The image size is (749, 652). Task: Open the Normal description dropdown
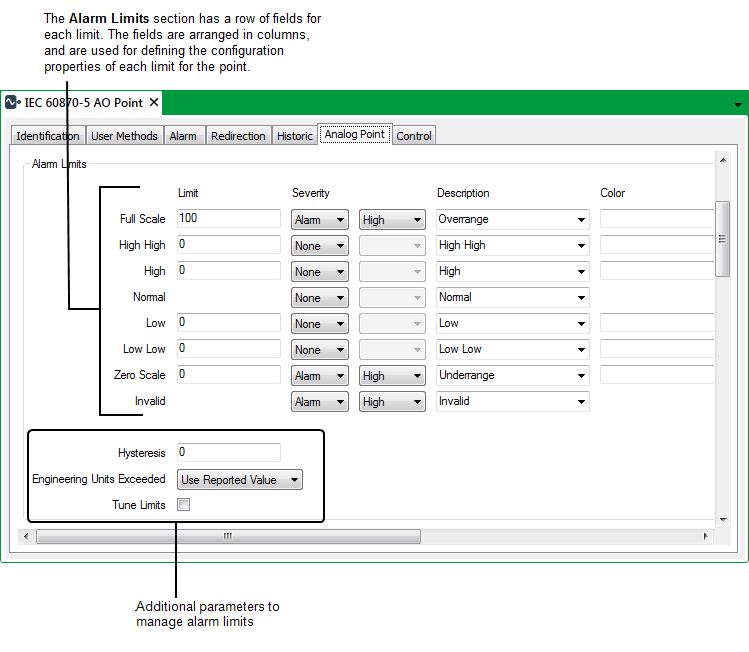[512, 298]
